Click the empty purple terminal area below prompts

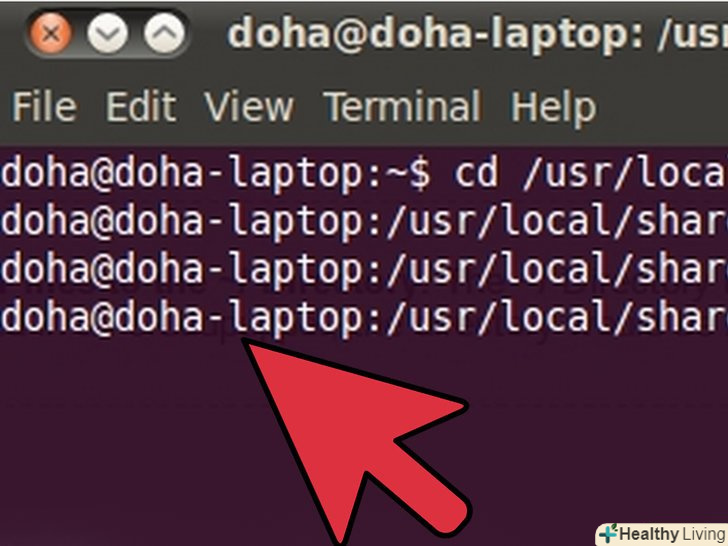pyautogui.click(x=116, y=441)
